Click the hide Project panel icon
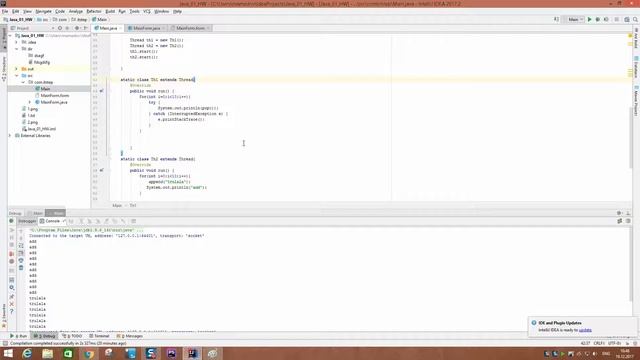Viewport: 640px width, 360px height. [85, 28]
